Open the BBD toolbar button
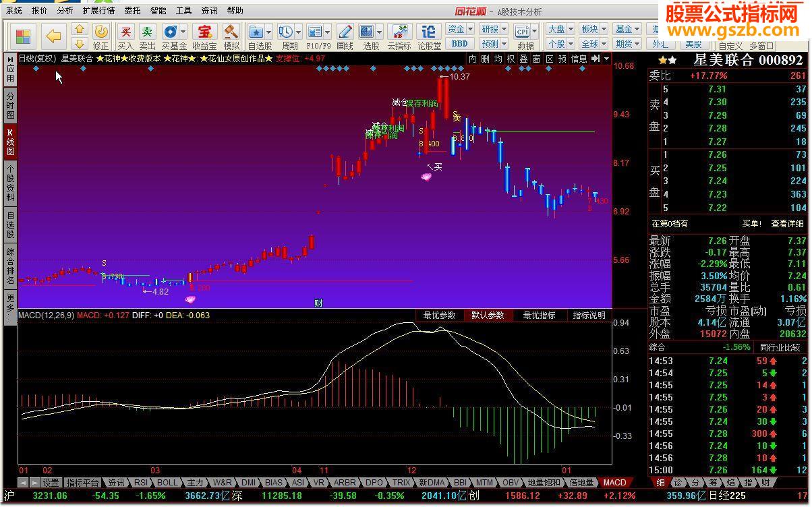 coord(459,44)
